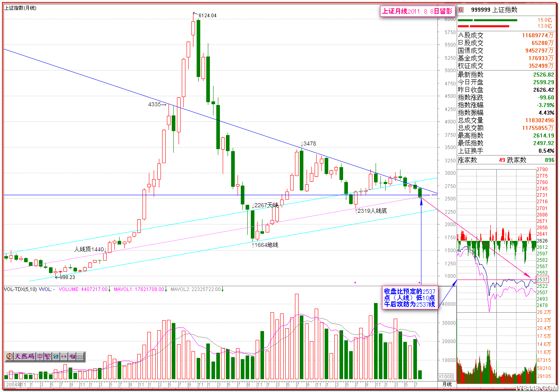Click the 月线 period label

pyautogui.click(x=447, y=384)
